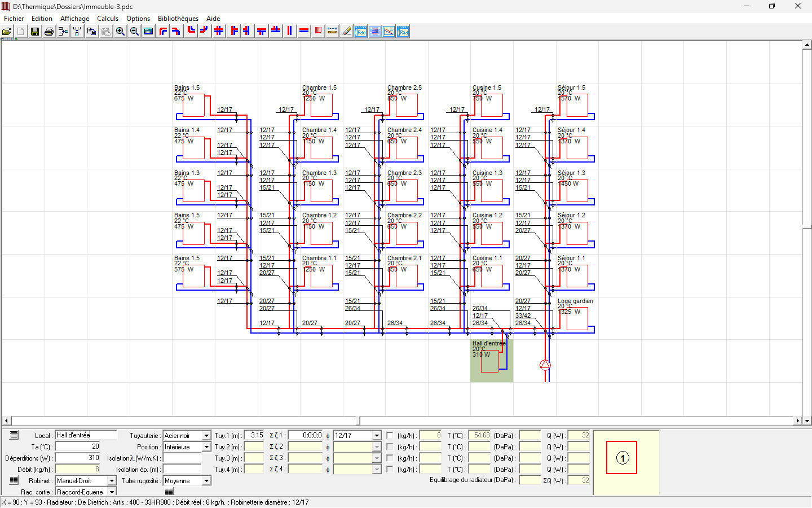The width and height of the screenshot is (812, 508).
Task: Save the project with the floppy disk icon
Action: 35,32
